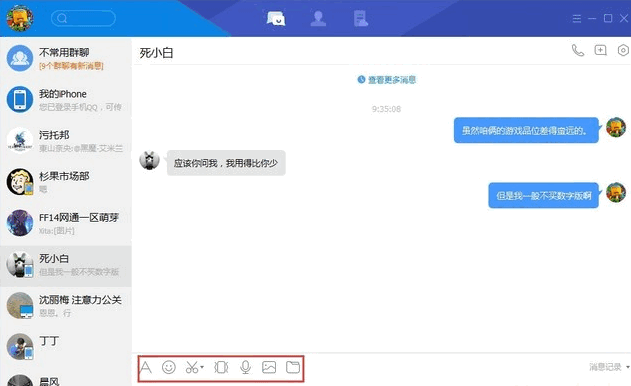The width and height of the screenshot is (631, 386).
Task: Click the voice message microphone icon
Action: [245, 367]
